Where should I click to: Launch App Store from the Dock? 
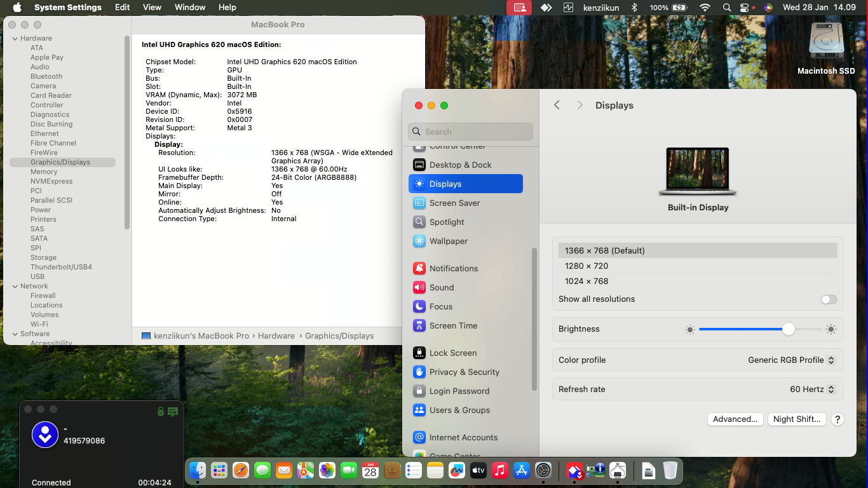click(522, 471)
